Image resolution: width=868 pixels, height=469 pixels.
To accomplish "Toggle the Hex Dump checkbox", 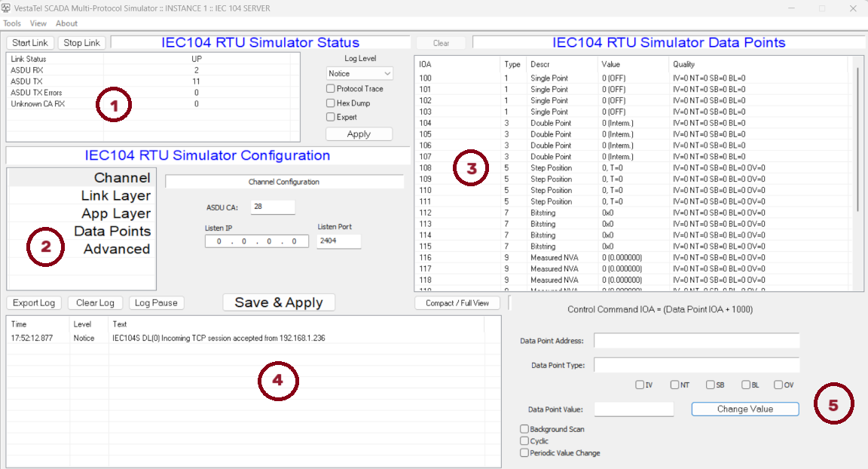I will (x=331, y=103).
